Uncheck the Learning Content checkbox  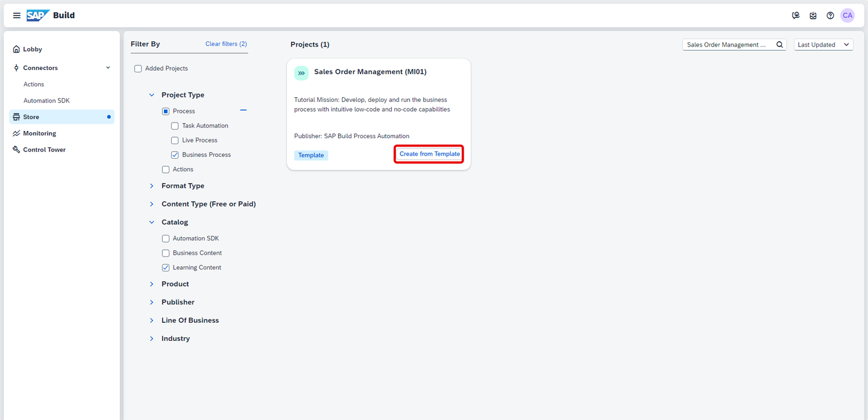(166, 268)
